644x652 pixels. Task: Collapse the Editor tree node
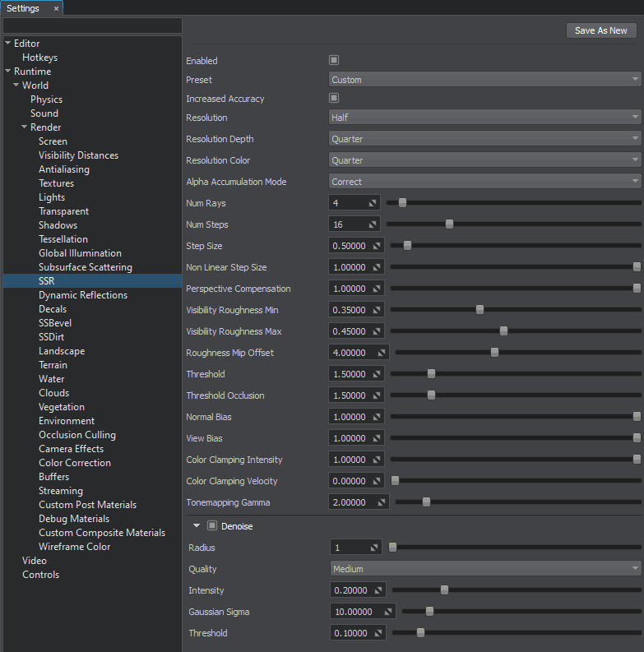[8, 43]
